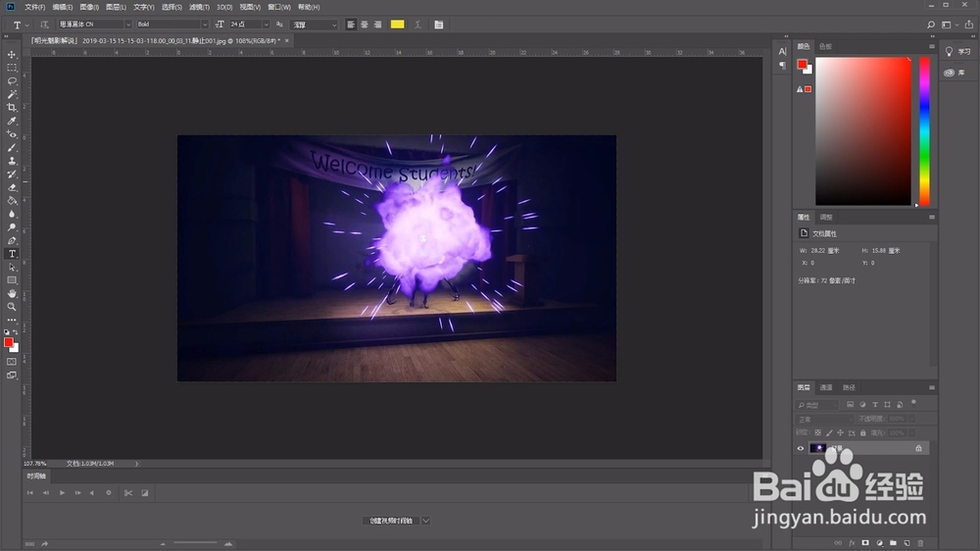Screen dimensions: 980x551
Task: Toggle lock image pixels brush icon
Action: pos(829,432)
